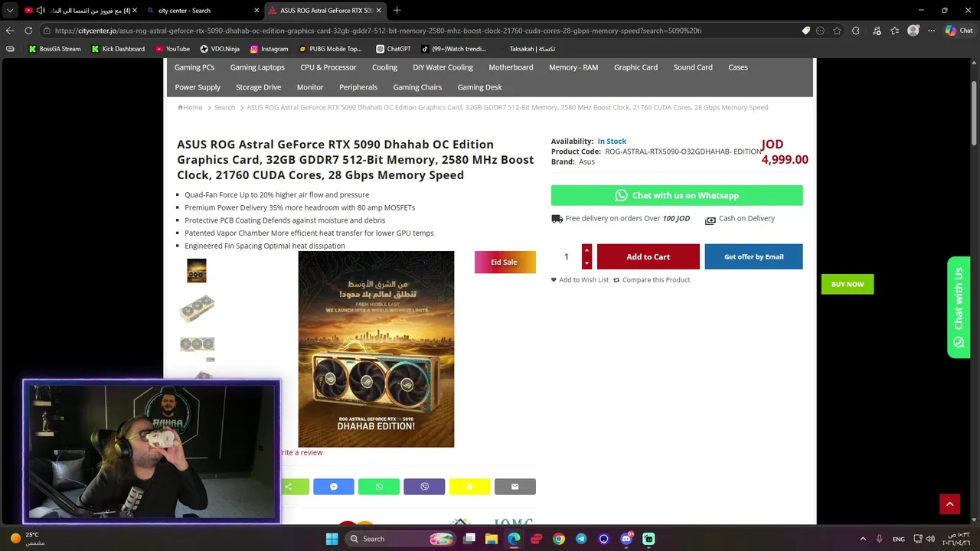Open Task View on taskbar
980x551 pixels.
tap(469, 539)
